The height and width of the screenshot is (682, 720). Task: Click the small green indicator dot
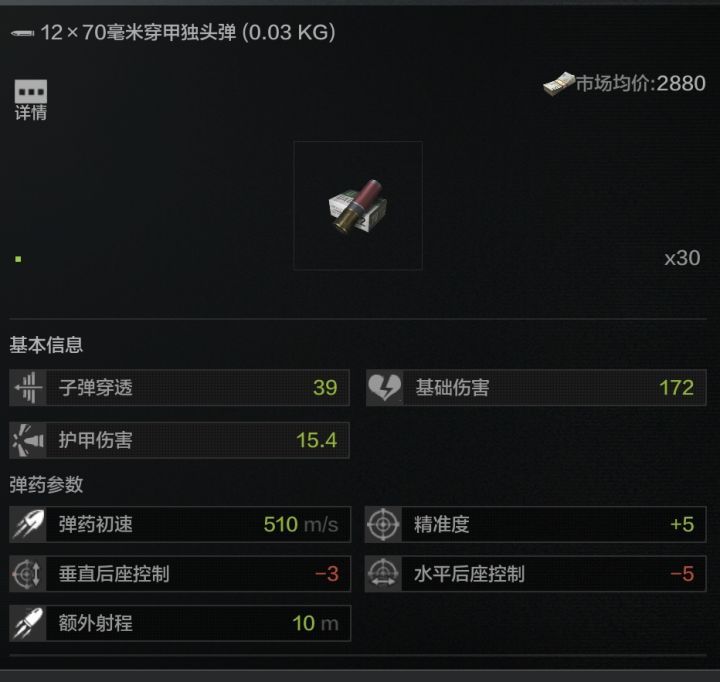pyautogui.click(x=18, y=259)
